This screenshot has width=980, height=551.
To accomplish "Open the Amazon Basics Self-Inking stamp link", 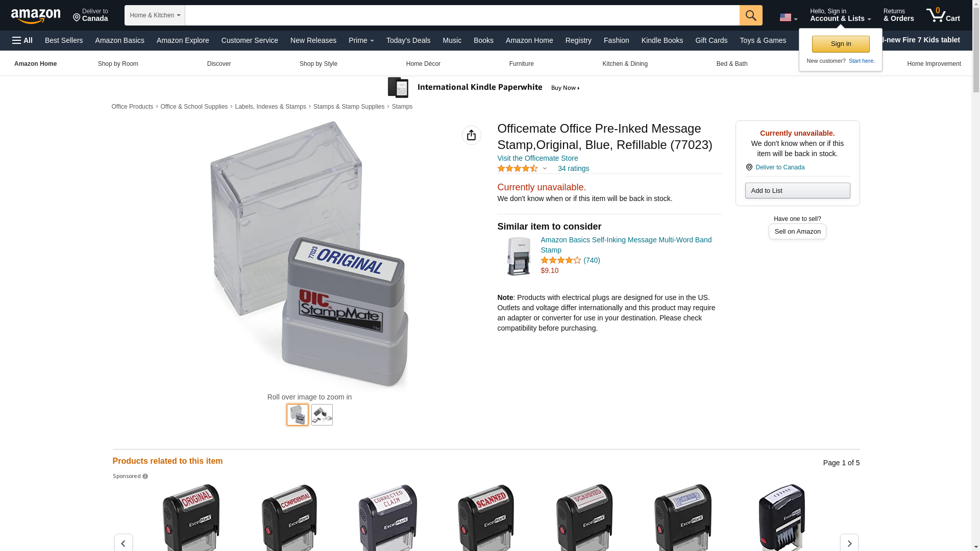I will pos(626,245).
